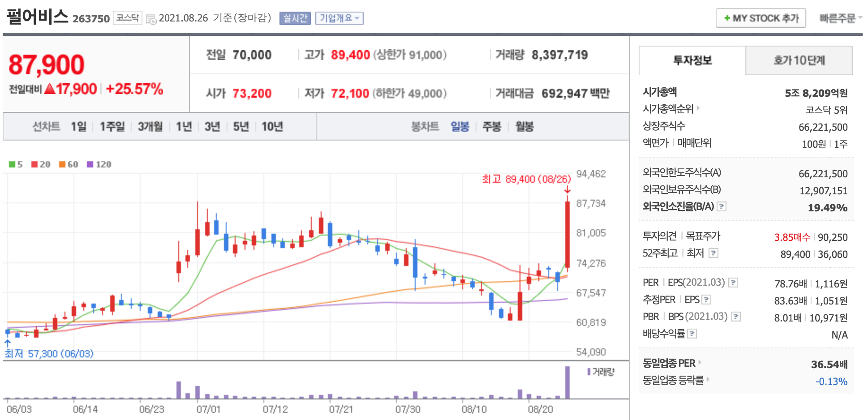Select 월봉 candlestick chart
This screenshot has height=420, width=868.
point(524,127)
